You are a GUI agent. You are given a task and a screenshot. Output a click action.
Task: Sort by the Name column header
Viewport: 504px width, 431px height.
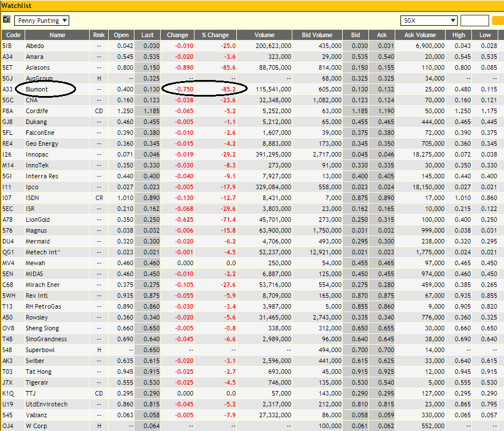(x=57, y=35)
